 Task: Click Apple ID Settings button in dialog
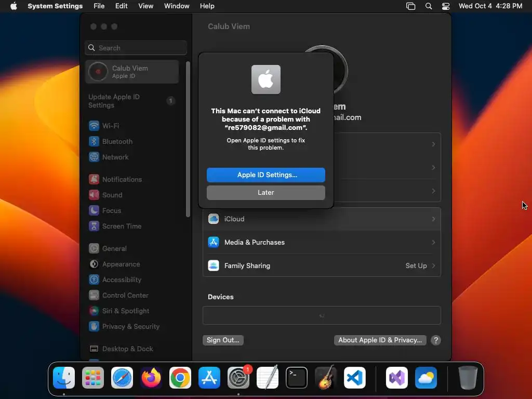coord(265,175)
